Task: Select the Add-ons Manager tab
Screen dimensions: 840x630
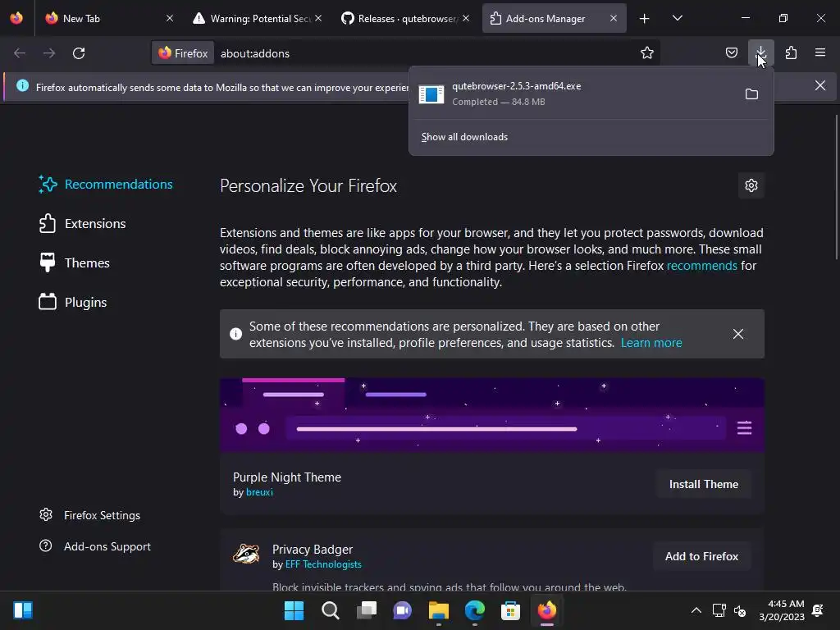Action: (554, 18)
